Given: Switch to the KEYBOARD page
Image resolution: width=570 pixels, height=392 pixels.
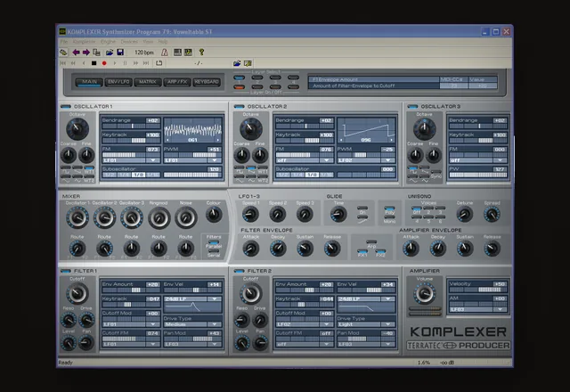Looking at the screenshot, I should 207,82.
